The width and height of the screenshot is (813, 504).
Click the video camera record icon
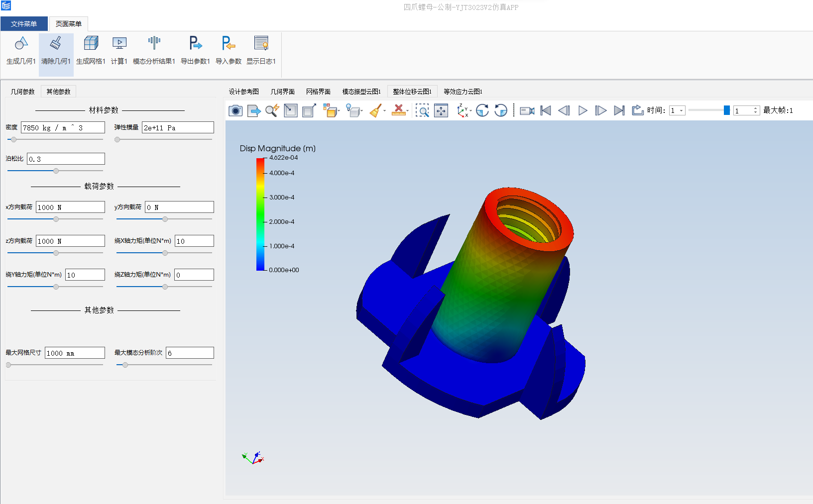tap(527, 110)
